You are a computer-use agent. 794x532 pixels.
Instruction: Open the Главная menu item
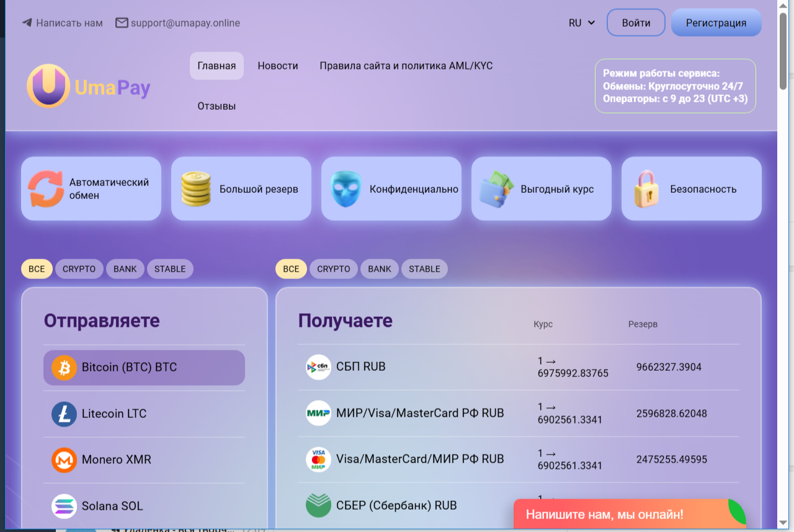(x=216, y=66)
